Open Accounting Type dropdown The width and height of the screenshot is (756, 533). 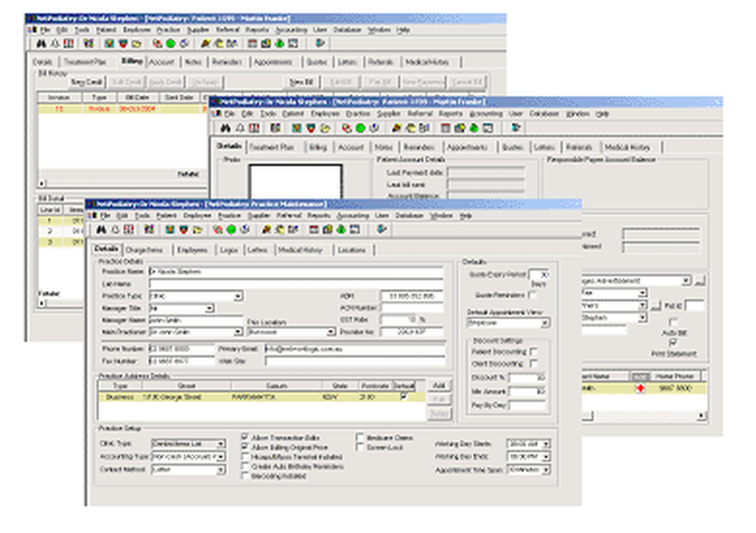click(221, 457)
